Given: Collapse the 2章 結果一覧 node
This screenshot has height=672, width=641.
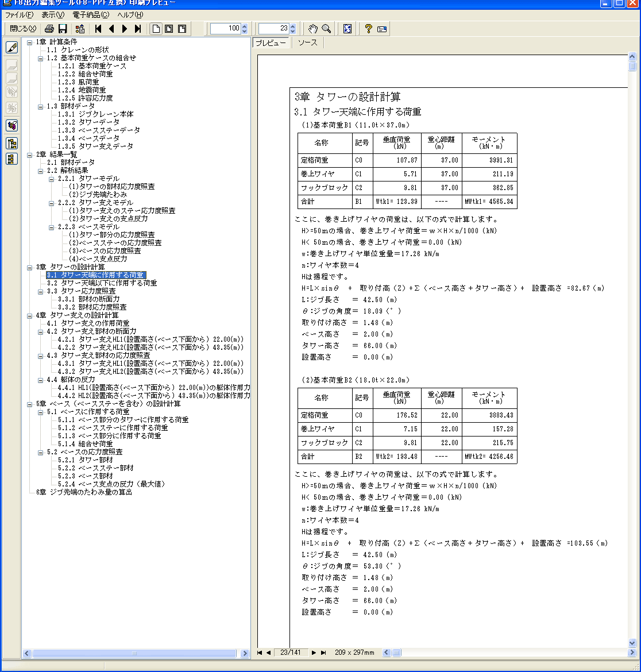Looking at the screenshot, I should tap(29, 155).
